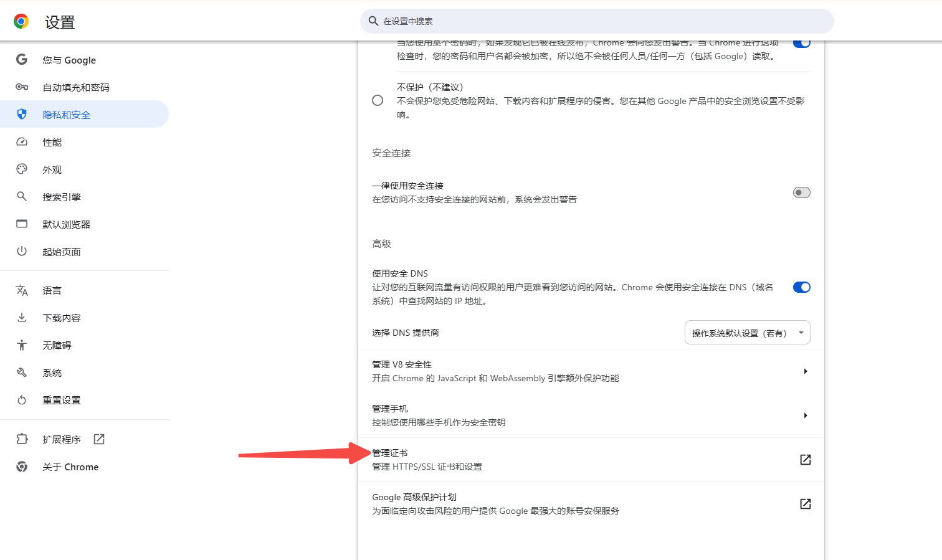Expand 管理 V8 安全性 via arrow
Image resolution: width=942 pixels, height=560 pixels.
tap(806, 371)
